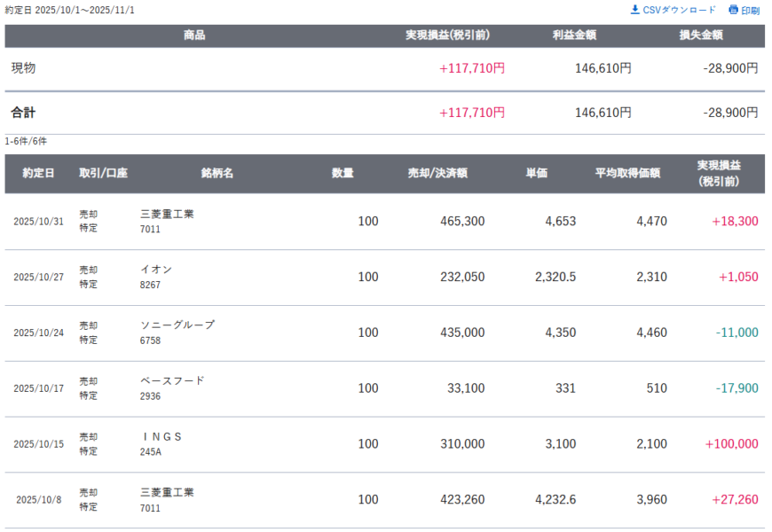
Task: Click the 約定日 column header
Action: coord(38,173)
